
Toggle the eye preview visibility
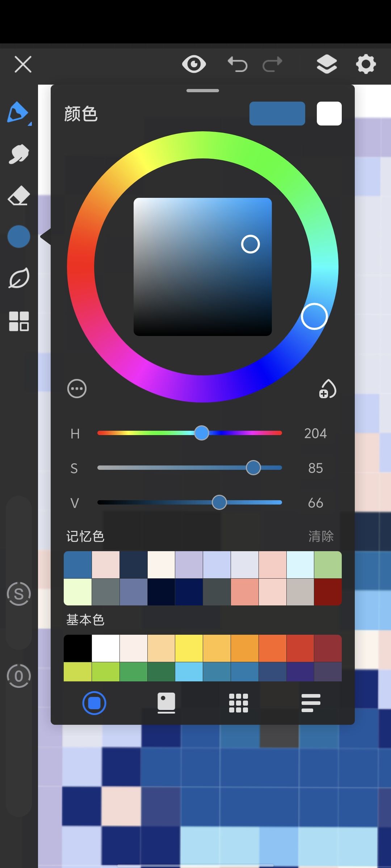click(194, 64)
